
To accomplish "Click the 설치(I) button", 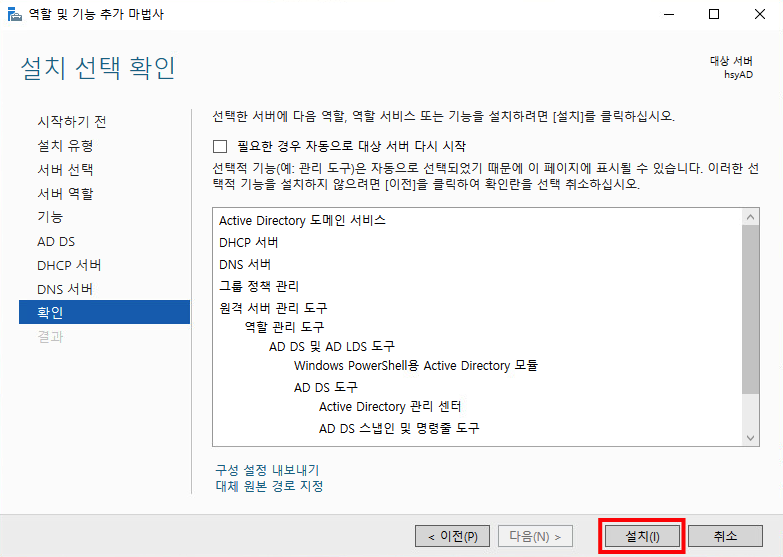I will point(642,537).
